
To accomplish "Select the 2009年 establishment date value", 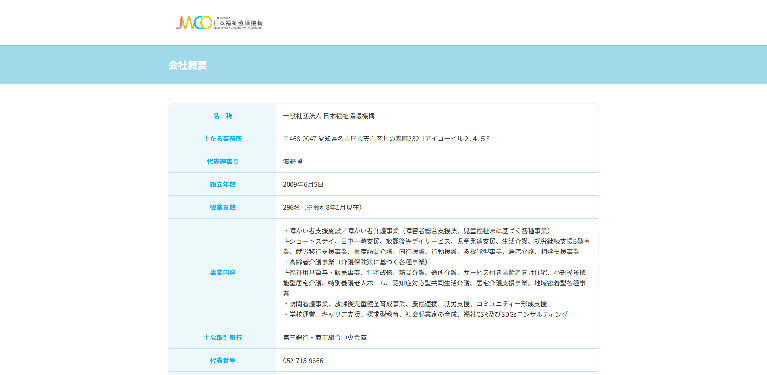I will [303, 184].
